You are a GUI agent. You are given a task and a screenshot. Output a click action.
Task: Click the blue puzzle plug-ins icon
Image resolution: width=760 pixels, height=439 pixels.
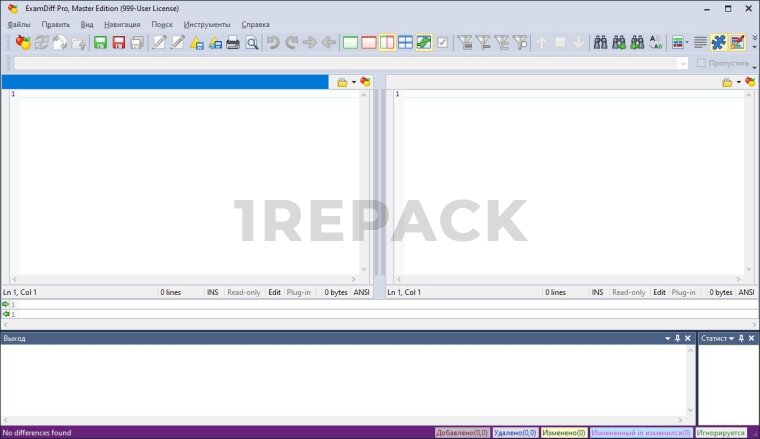717,43
